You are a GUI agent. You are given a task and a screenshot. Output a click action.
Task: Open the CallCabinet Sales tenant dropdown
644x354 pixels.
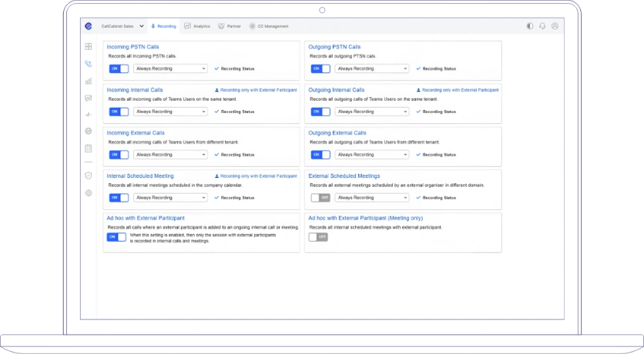122,26
